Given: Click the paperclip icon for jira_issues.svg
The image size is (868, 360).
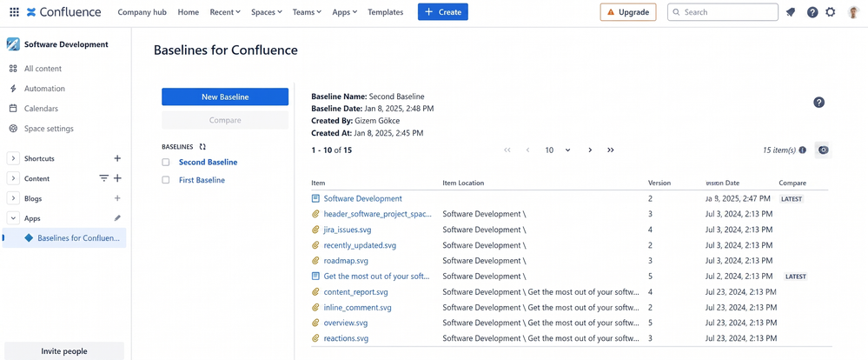Looking at the screenshot, I should point(315,230).
